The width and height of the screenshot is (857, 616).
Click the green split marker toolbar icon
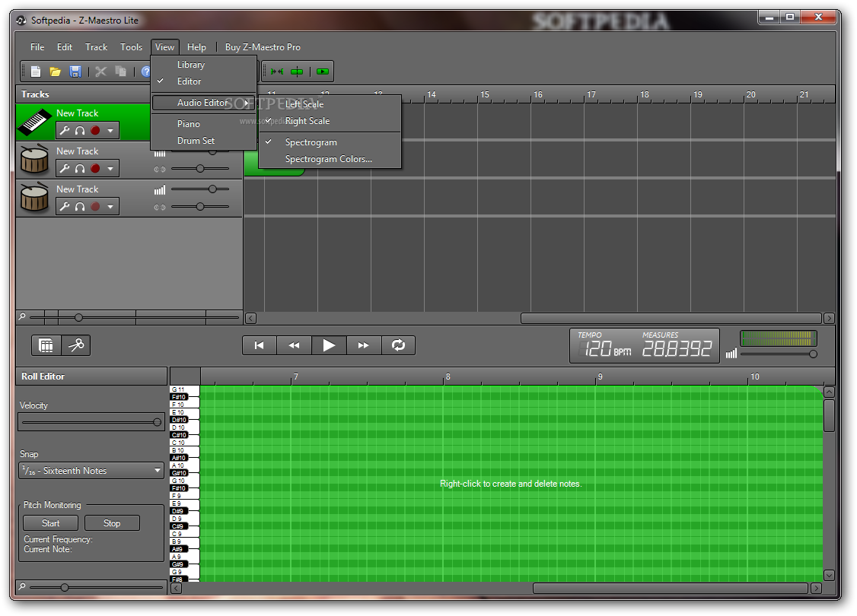(x=297, y=71)
